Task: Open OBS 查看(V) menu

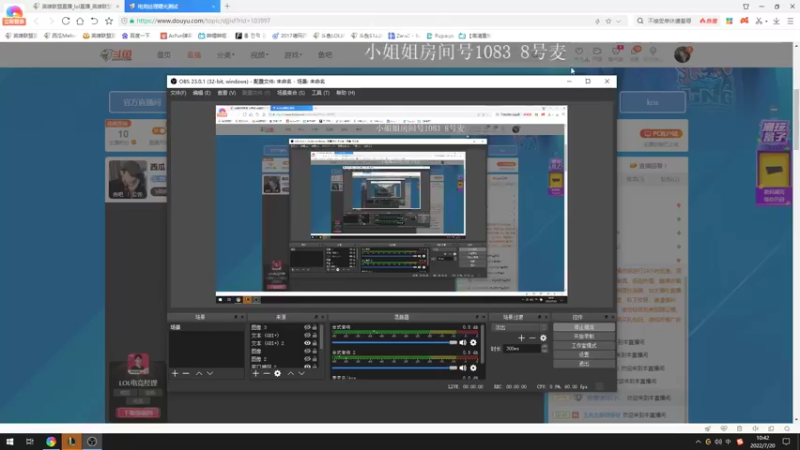Action: (227, 93)
